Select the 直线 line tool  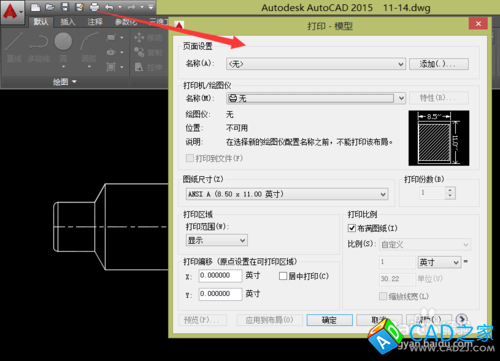click(14, 47)
